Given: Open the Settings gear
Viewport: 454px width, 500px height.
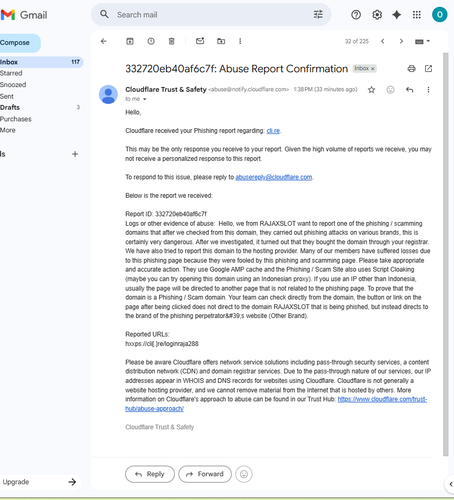Looking at the screenshot, I should (x=377, y=15).
